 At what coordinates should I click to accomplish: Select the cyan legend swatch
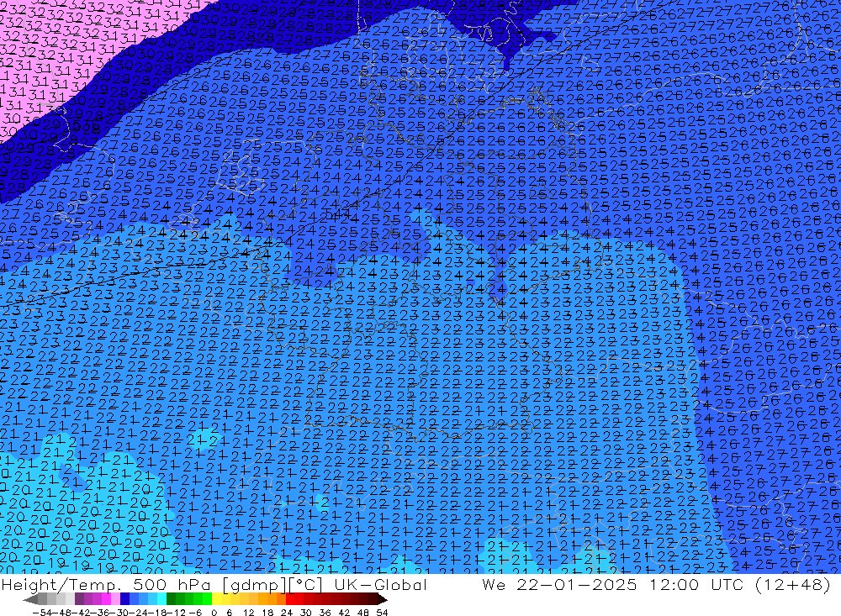161,599
